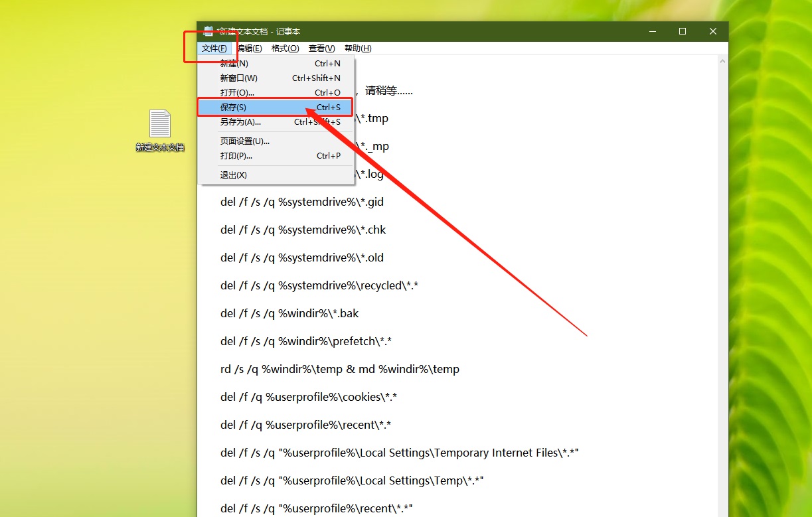812x517 pixels.
Task: Open 页面设置(U)... dialog entry
Action: 276,141
